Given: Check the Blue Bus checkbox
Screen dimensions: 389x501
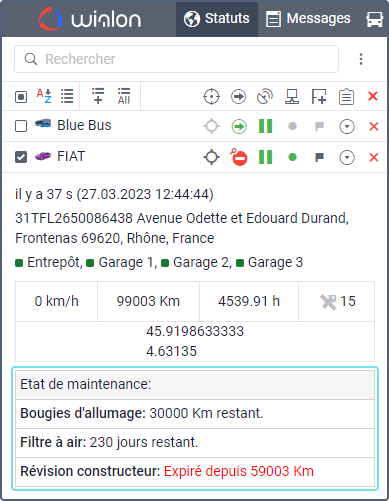Looking at the screenshot, I should (21, 126).
